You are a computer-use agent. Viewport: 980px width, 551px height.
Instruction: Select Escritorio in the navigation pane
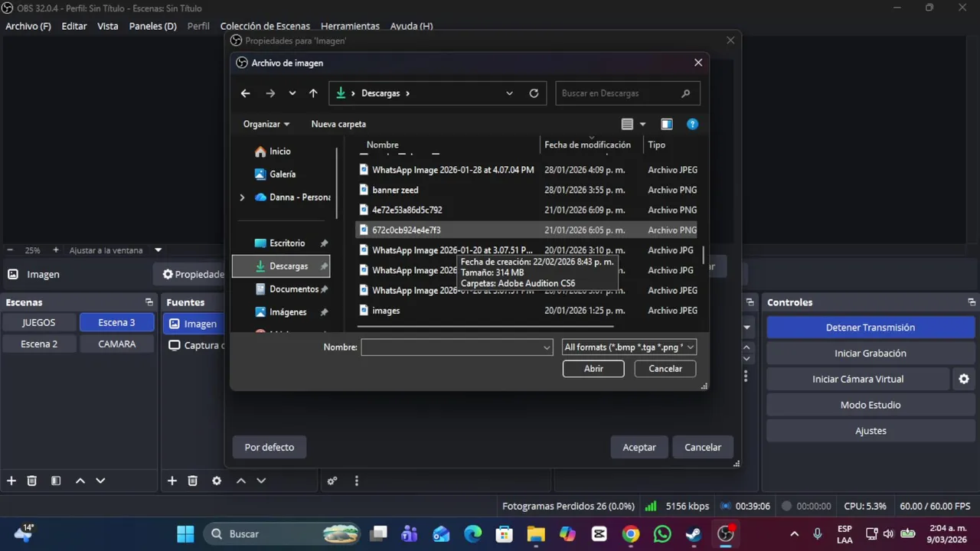click(x=287, y=243)
